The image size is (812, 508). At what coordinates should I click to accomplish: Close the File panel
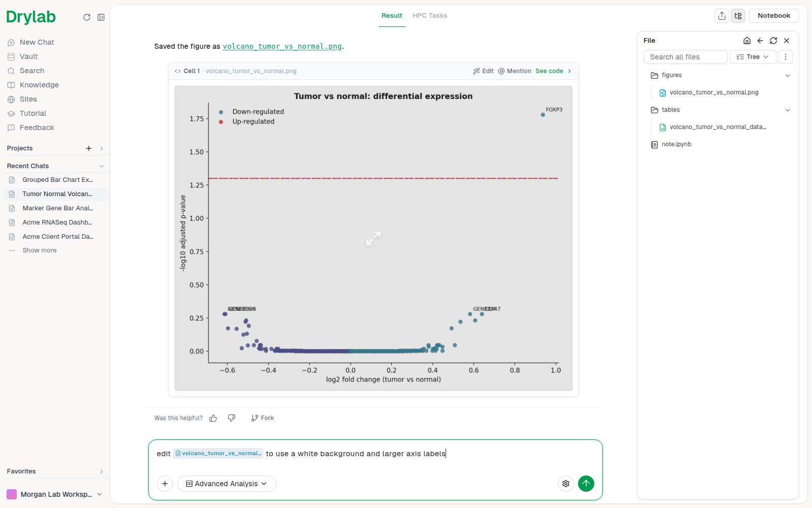[787, 41]
